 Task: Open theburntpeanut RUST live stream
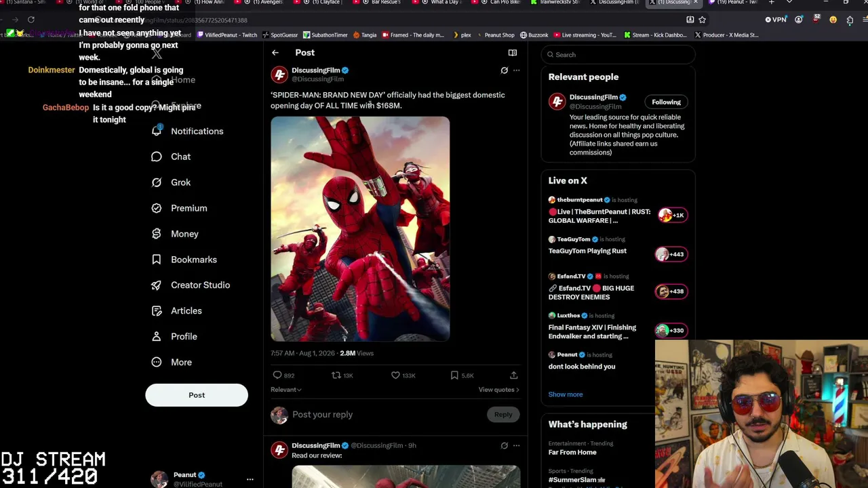pos(618,211)
